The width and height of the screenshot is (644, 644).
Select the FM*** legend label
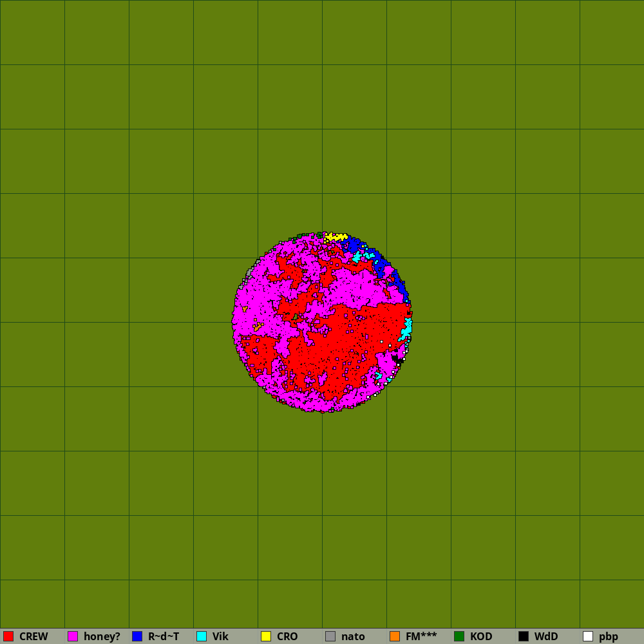tap(421, 637)
